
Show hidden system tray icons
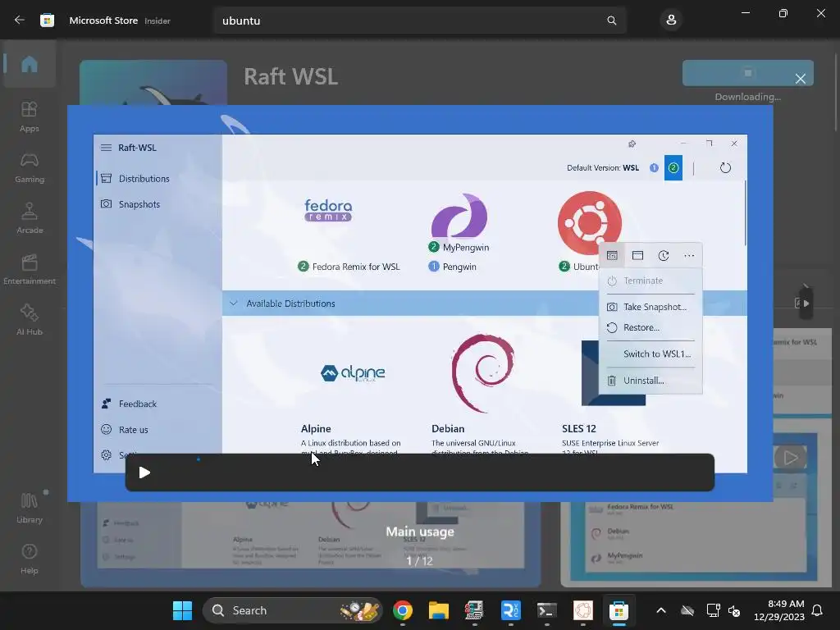(x=661, y=610)
